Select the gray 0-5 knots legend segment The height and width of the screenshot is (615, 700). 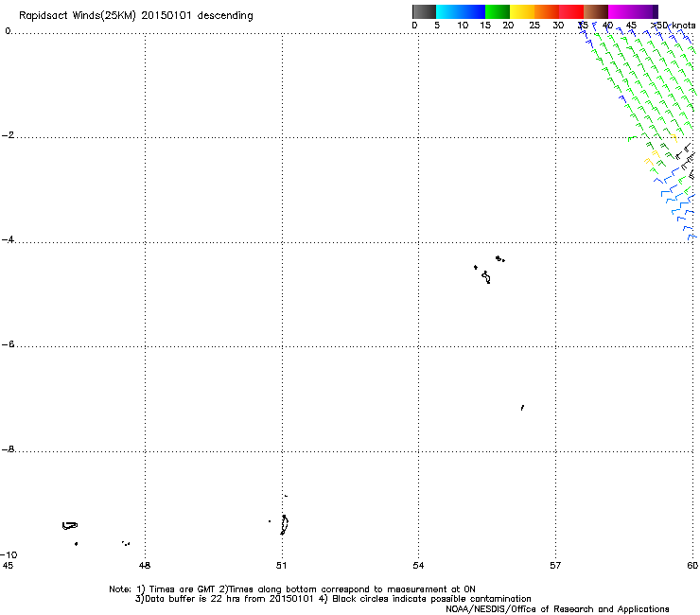tap(424, 11)
